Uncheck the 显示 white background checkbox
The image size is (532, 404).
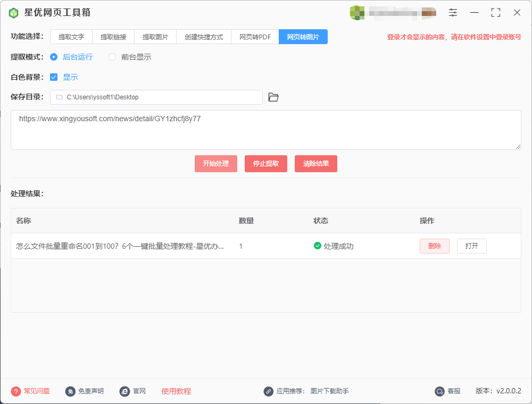pyautogui.click(x=53, y=77)
